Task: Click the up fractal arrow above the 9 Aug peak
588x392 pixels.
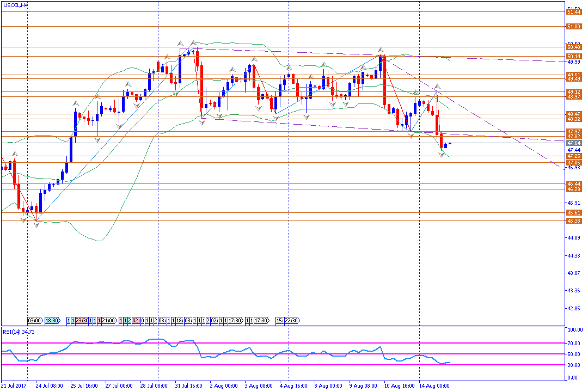Action: click(381, 50)
